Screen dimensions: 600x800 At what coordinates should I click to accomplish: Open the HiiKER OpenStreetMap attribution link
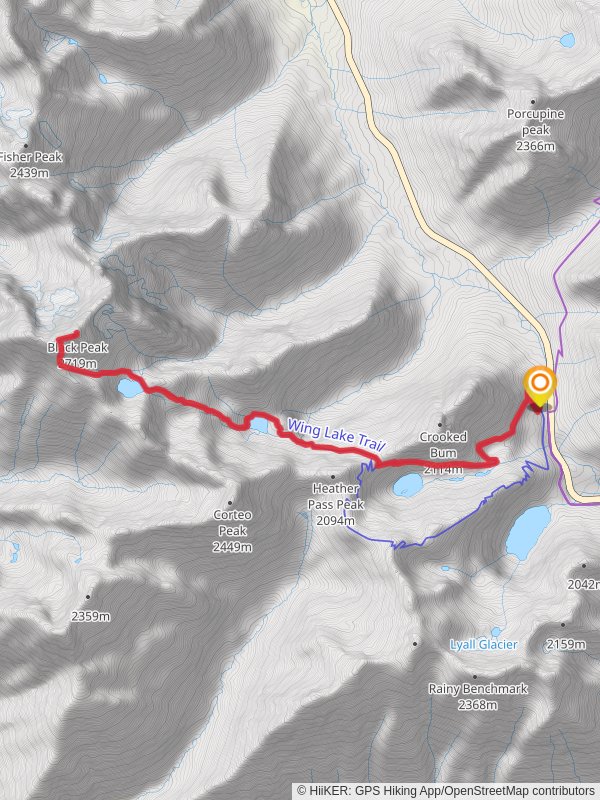pos(446,791)
